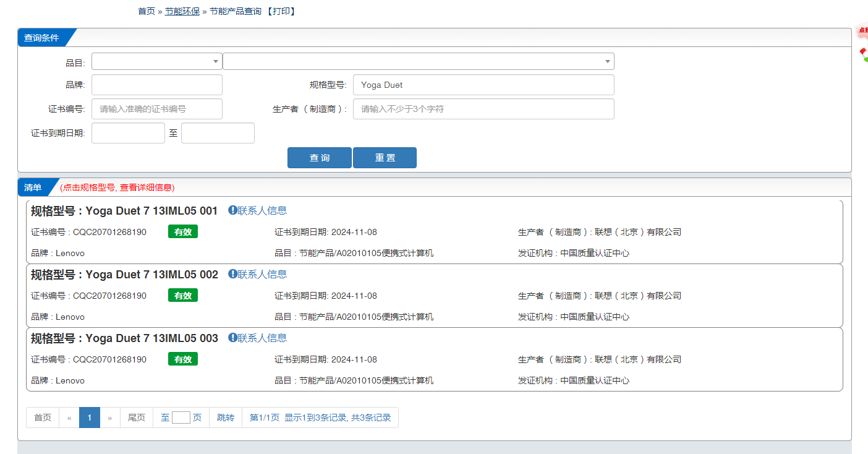Screen dimensions: 868x454
Task: Click the info icon beside model 001 联系人信息
Action: [x=232, y=210]
